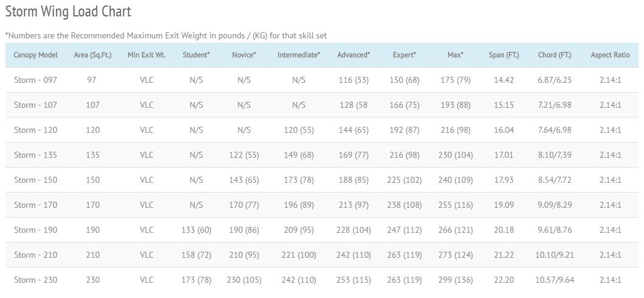Click the Span (FT.) column header

tap(504, 55)
